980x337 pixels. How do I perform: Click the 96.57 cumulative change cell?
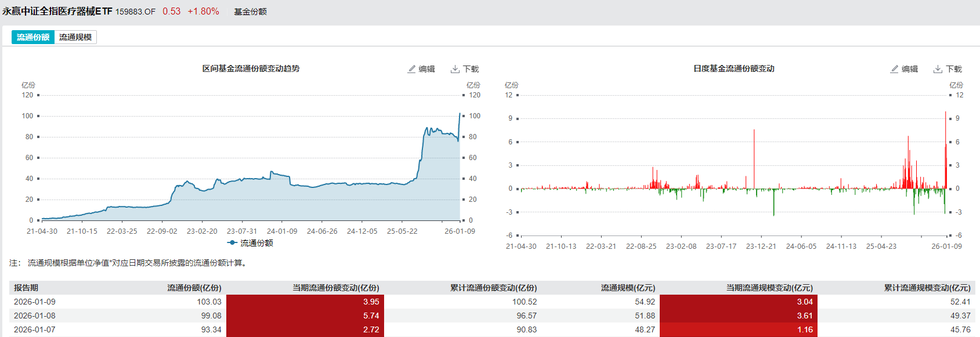(527, 316)
